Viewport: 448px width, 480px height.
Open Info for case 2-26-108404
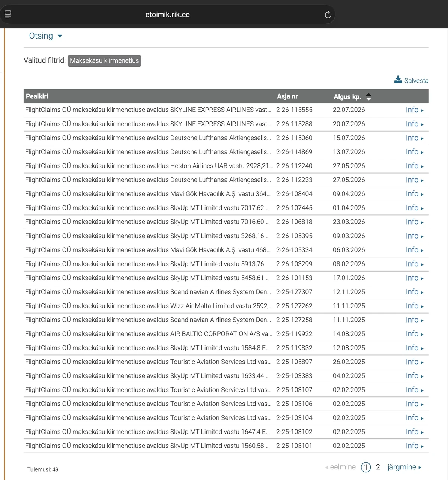pos(414,194)
